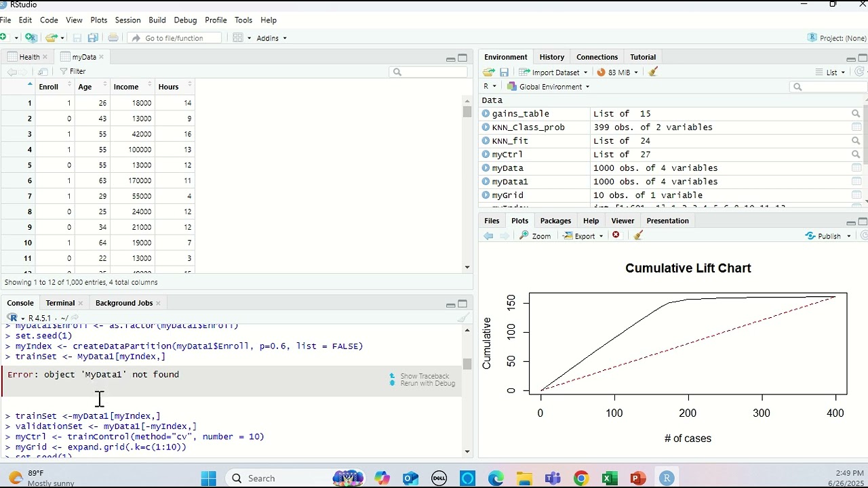Show myData viewer in a new window
The image size is (868, 488).
click(43, 72)
